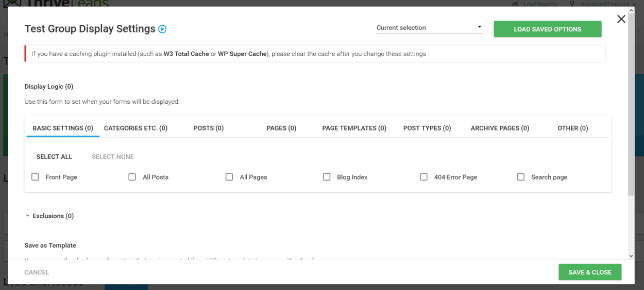Open the Pages tab
The height and width of the screenshot is (290, 644).
[x=281, y=128]
